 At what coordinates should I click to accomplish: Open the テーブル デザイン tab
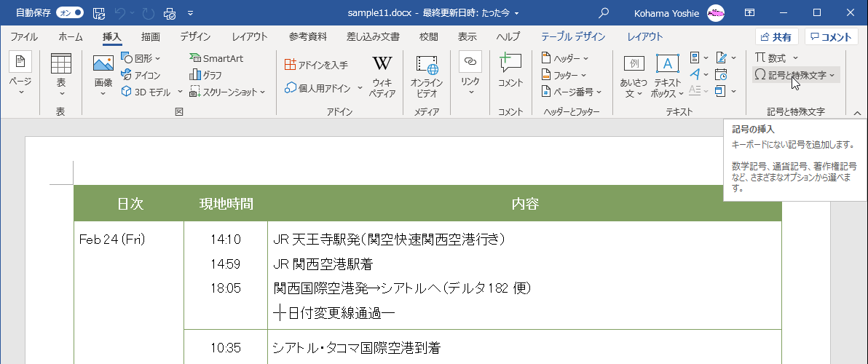pos(573,37)
